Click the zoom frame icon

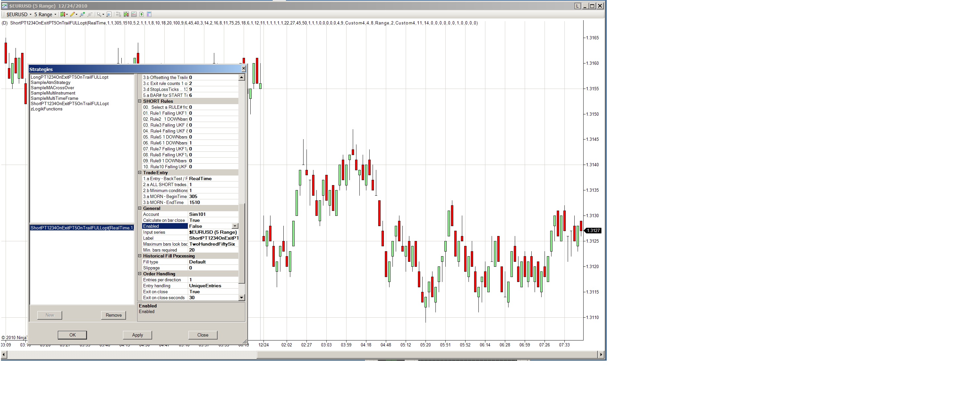109,15
